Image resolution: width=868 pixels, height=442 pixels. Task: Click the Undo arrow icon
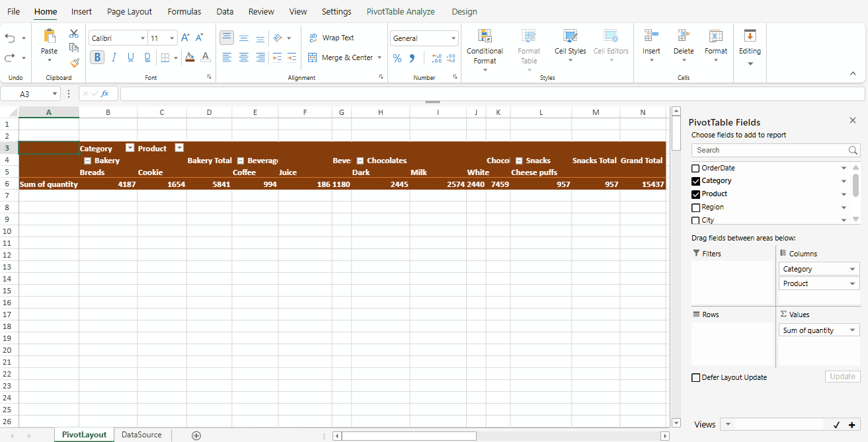10,38
